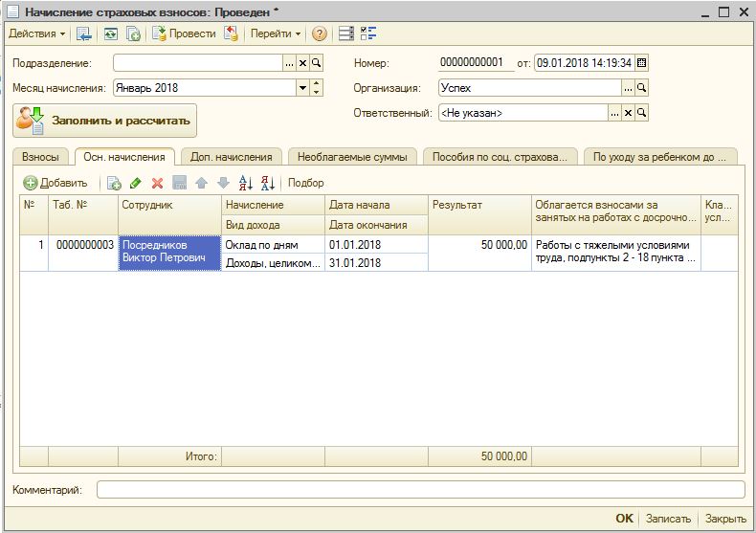Open calendar picker next to document date
Image resolution: width=756 pixels, height=533 pixels.
[641, 63]
